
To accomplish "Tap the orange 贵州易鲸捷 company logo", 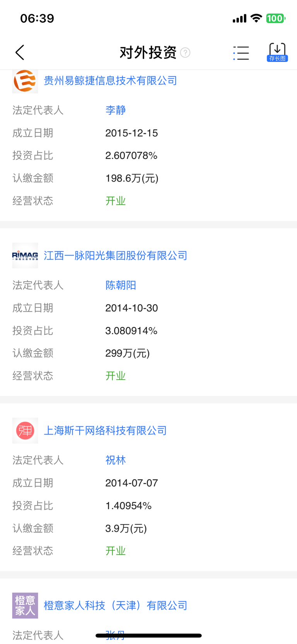I will [x=25, y=81].
